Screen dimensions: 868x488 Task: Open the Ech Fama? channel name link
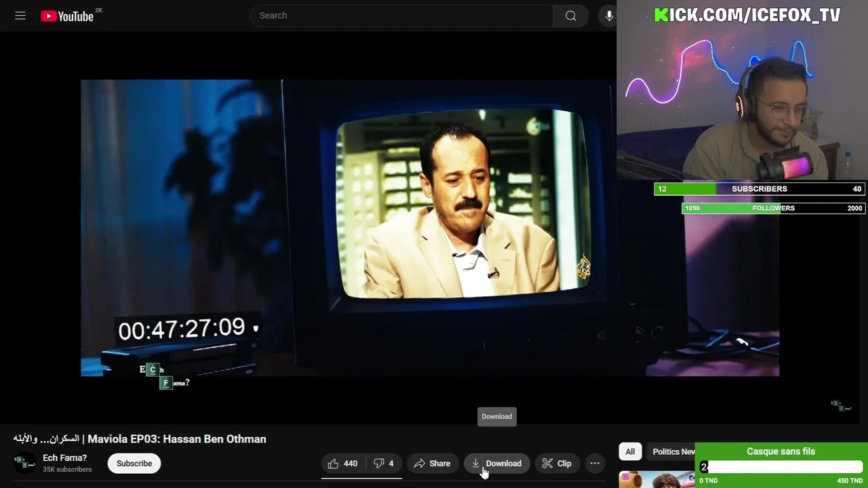click(x=65, y=458)
